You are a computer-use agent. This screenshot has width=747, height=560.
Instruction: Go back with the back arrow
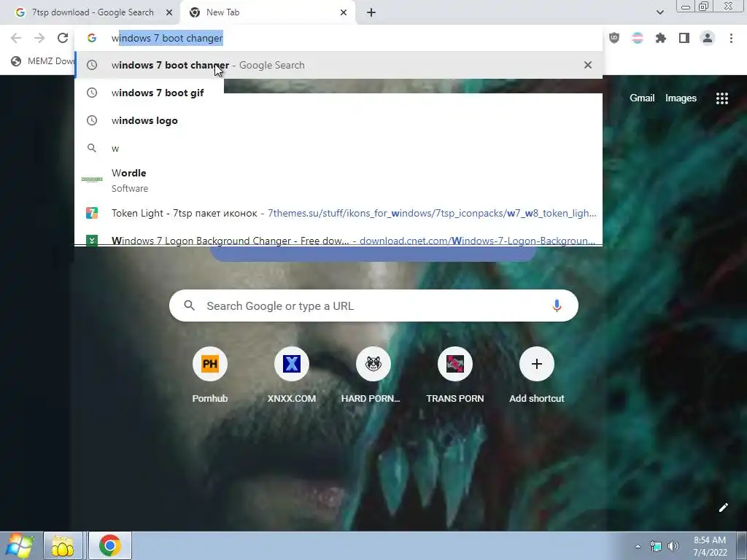coord(16,38)
